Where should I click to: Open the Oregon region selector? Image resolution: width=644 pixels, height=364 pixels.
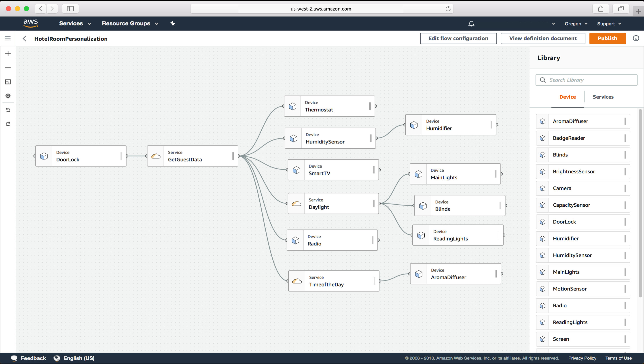(576, 24)
